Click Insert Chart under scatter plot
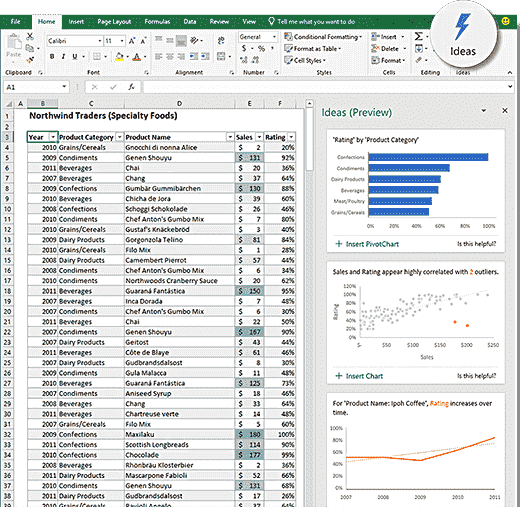Image resolution: width=520 pixels, height=507 pixels. pyautogui.click(x=359, y=376)
